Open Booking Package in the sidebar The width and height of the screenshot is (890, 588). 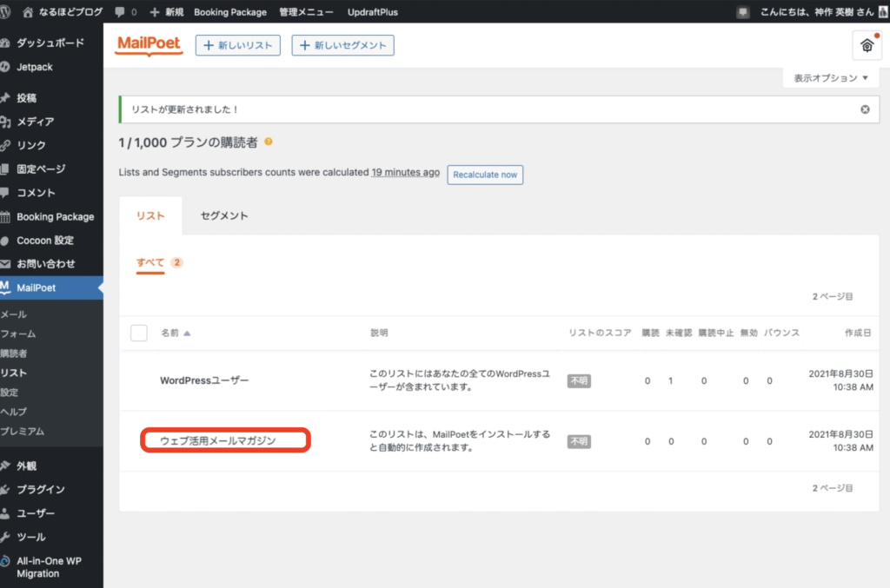[55, 216]
